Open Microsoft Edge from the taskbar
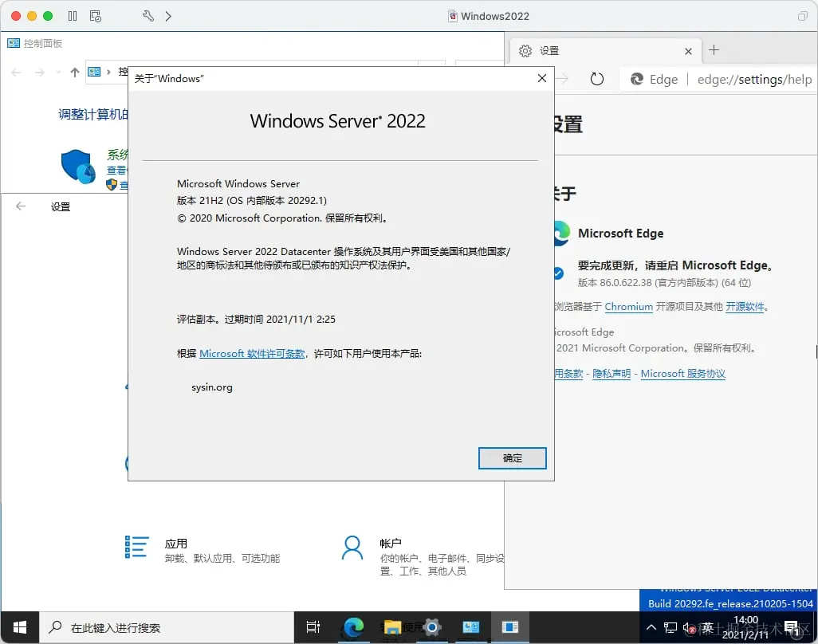Screen dimensions: 818x644 pos(353,627)
